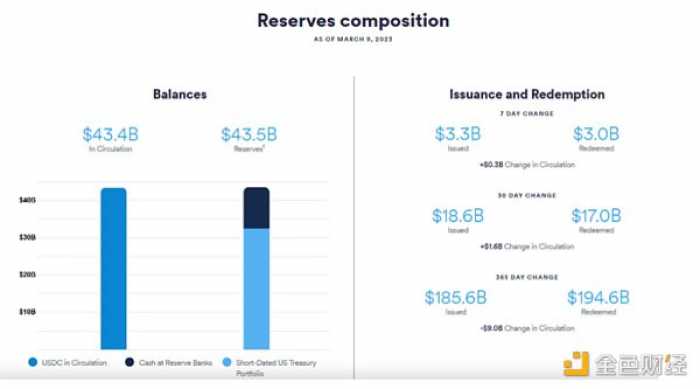Click the Balances heading
The height and width of the screenshot is (389, 700).
180,94
